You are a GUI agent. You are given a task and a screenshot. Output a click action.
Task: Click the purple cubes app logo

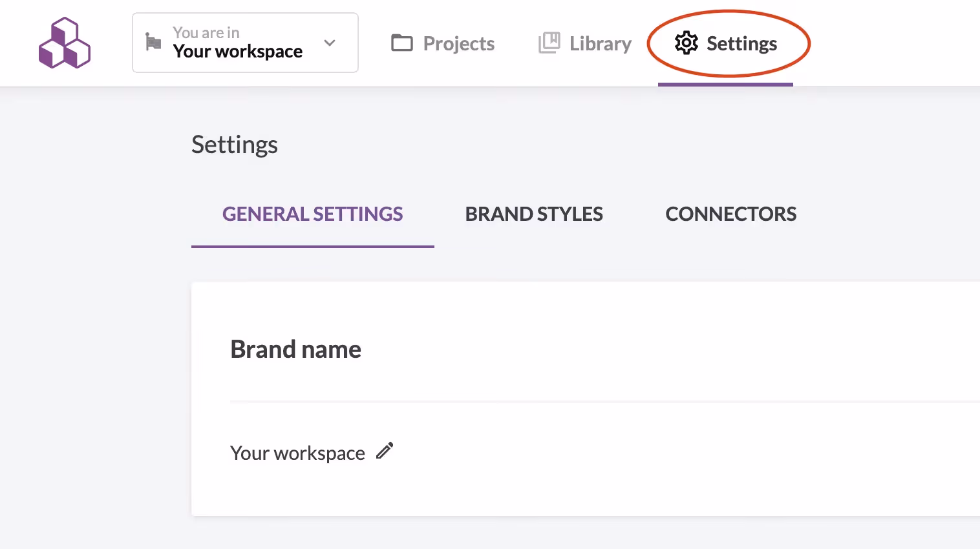tap(65, 43)
